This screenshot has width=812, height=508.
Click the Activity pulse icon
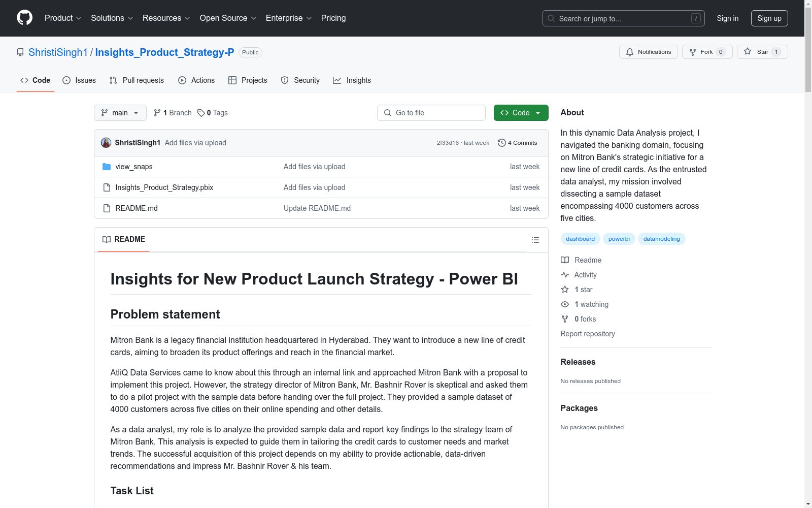(x=565, y=275)
